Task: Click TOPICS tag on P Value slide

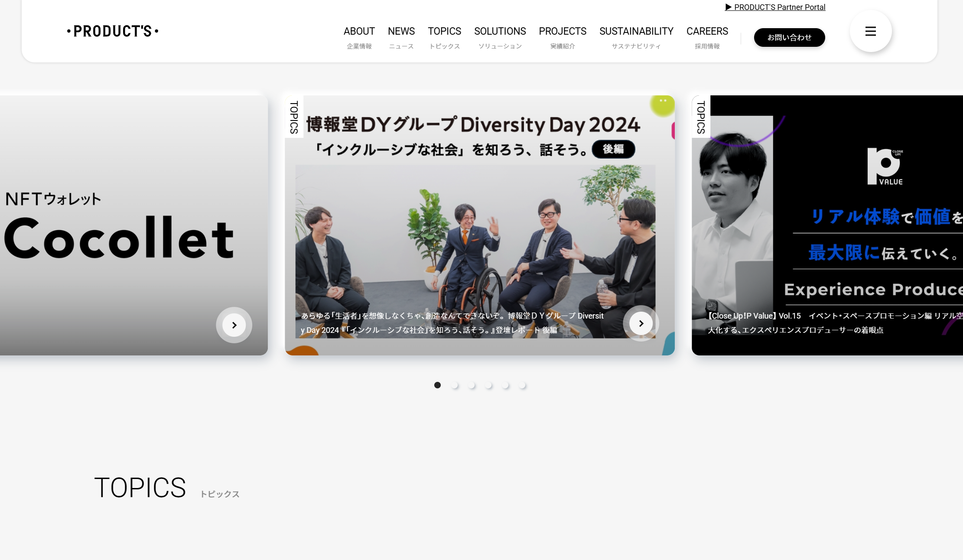Action: coord(701,117)
